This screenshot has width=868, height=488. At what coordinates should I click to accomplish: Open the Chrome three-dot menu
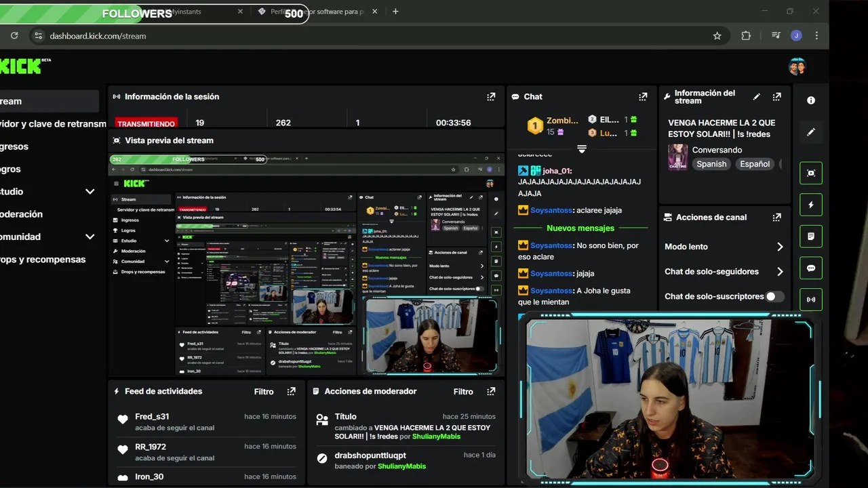click(x=816, y=36)
